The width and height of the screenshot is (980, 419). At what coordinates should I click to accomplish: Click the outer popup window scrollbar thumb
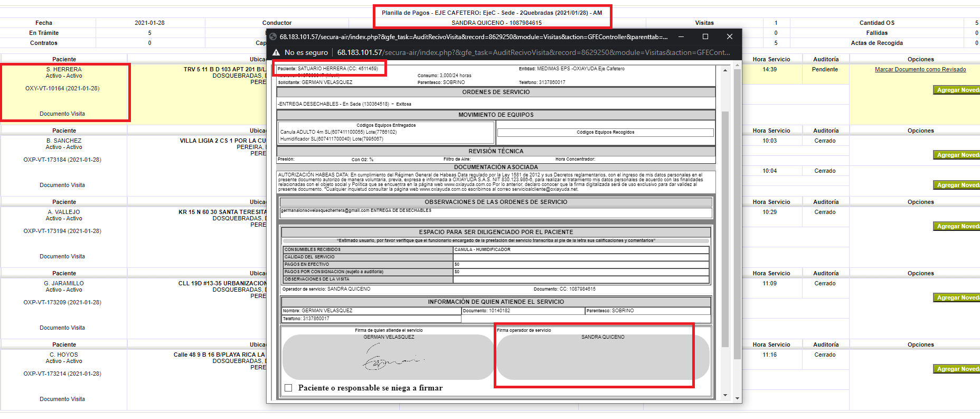click(x=737, y=213)
